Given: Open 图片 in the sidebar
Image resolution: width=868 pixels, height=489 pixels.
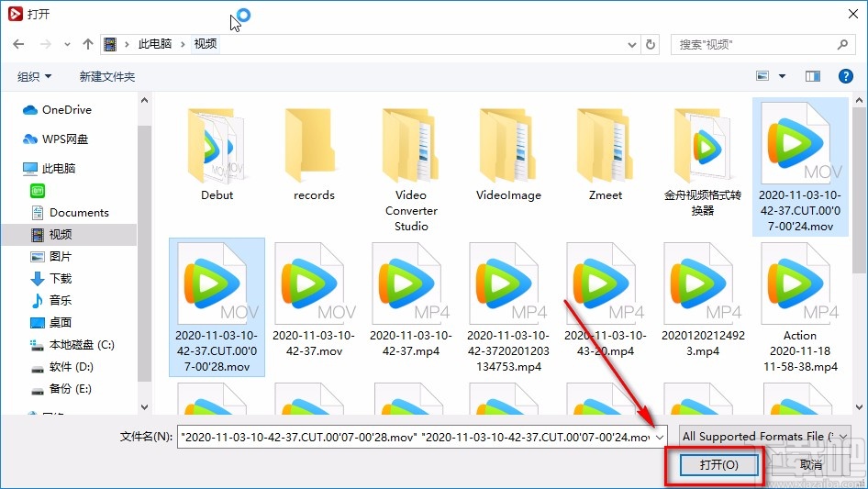Looking at the screenshot, I should click(51, 256).
